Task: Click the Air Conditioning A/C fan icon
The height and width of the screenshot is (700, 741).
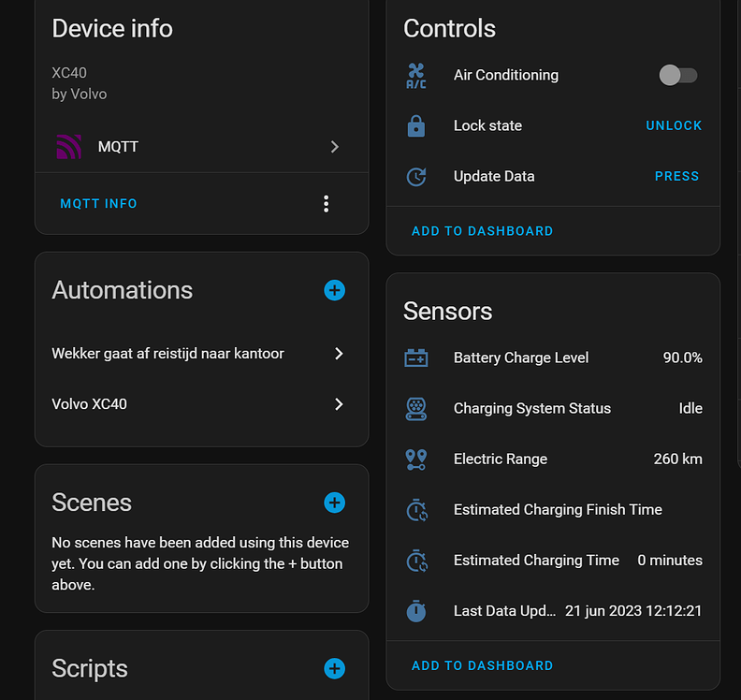Action: [416, 76]
